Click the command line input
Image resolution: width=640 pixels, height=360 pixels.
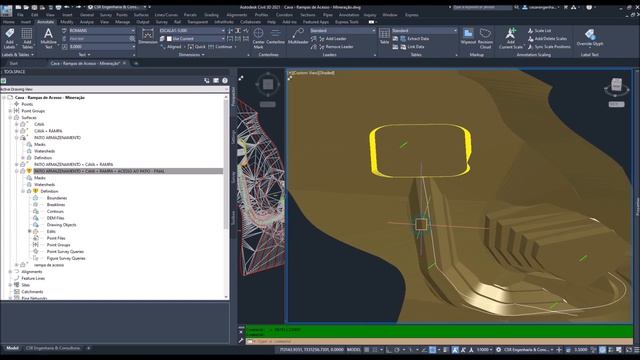[439, 341]
